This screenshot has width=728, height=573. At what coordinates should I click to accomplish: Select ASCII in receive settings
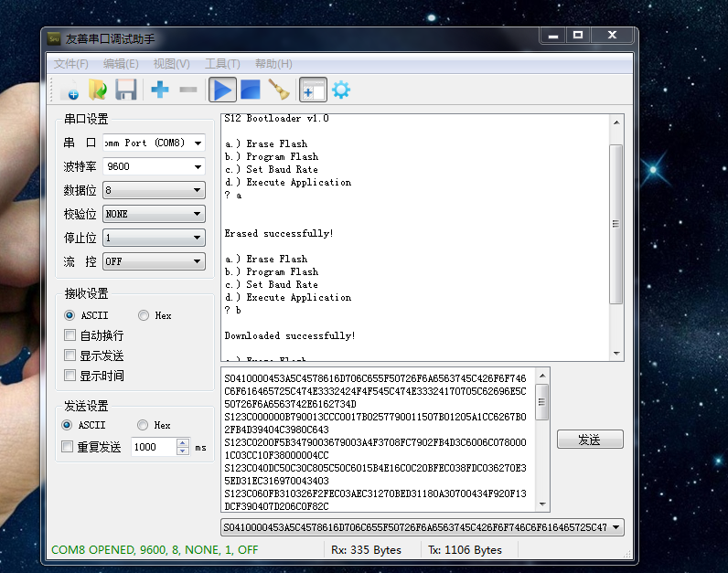tap(86, 315)
